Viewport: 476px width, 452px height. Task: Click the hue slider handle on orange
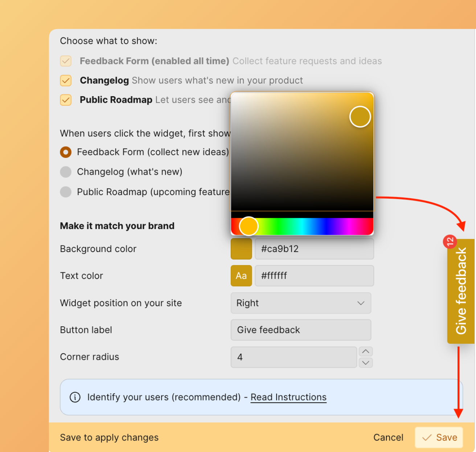tap(249, 226)
